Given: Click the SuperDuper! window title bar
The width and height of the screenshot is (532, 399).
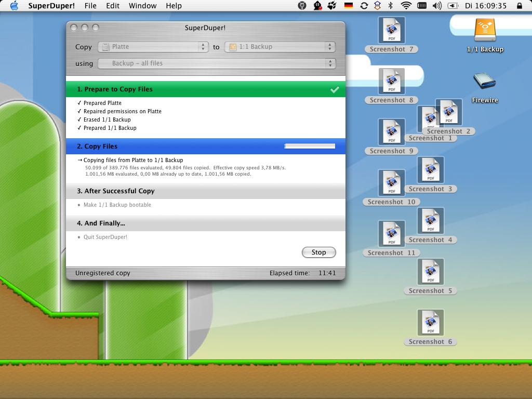Looking at the screenshot, I should [x=205, y=28].
